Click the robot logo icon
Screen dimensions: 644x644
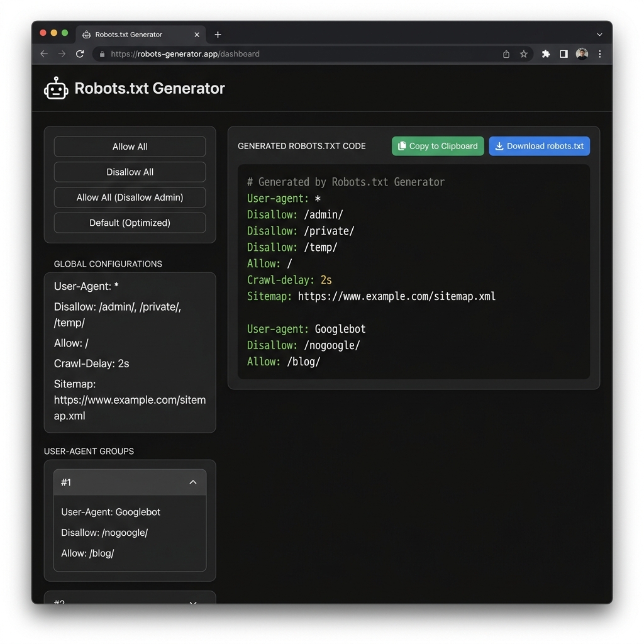[x=56, y=88]
